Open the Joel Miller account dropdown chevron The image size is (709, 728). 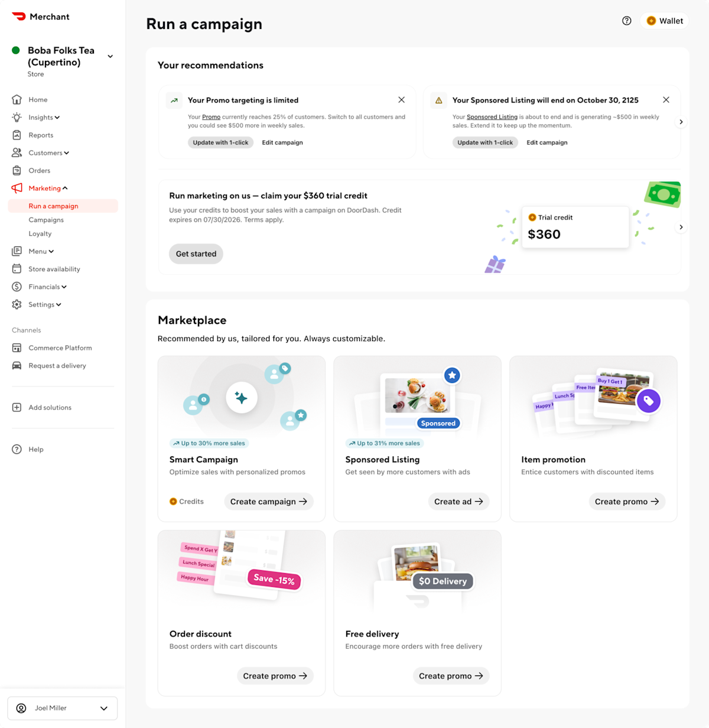point(104,708)
